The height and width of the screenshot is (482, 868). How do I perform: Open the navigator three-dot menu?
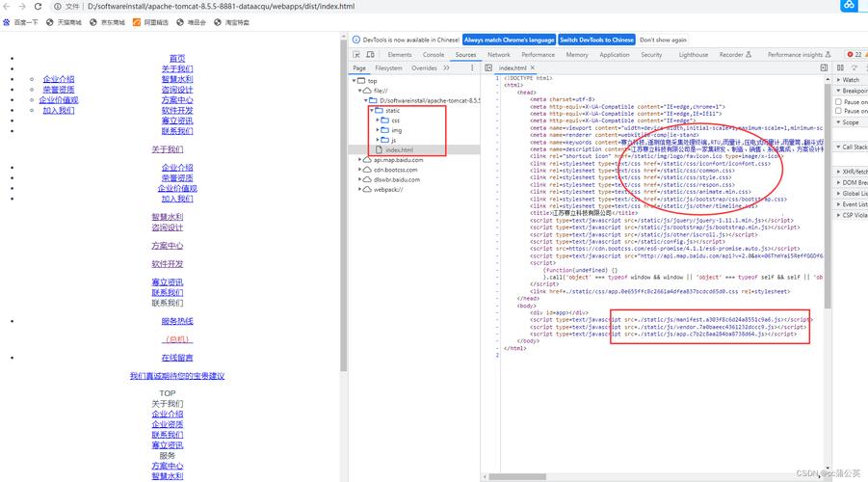coord(472,68)
